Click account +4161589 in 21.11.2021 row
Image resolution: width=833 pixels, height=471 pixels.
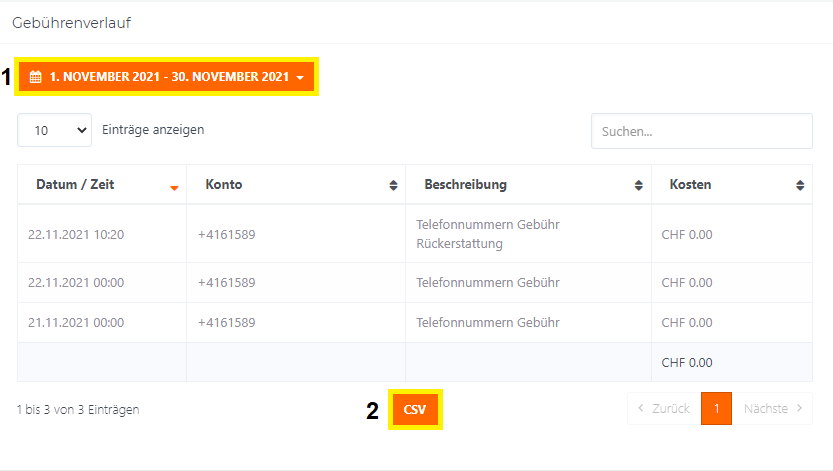pos(227,323)
